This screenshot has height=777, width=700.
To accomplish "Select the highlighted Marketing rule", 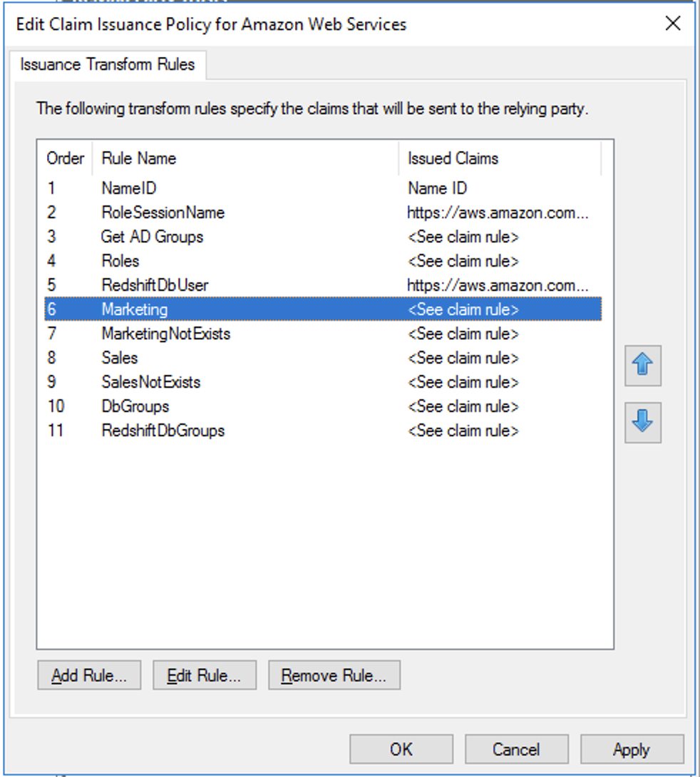I will [323, 309].
